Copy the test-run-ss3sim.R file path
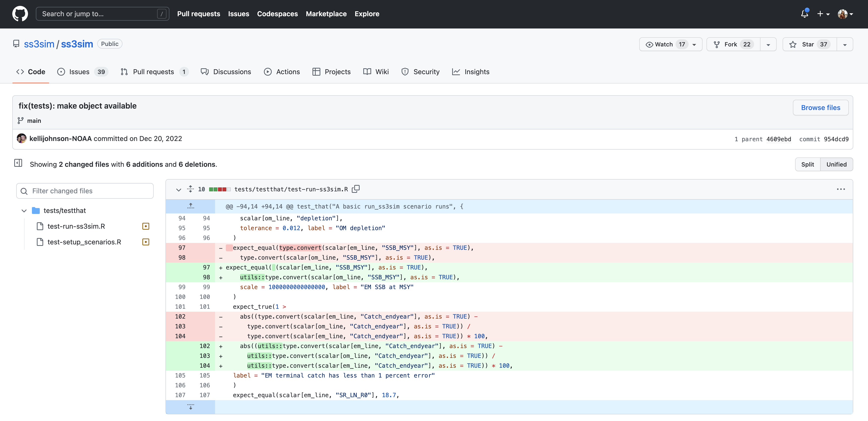The image size is (868, 421). click(x=355, y=189)
